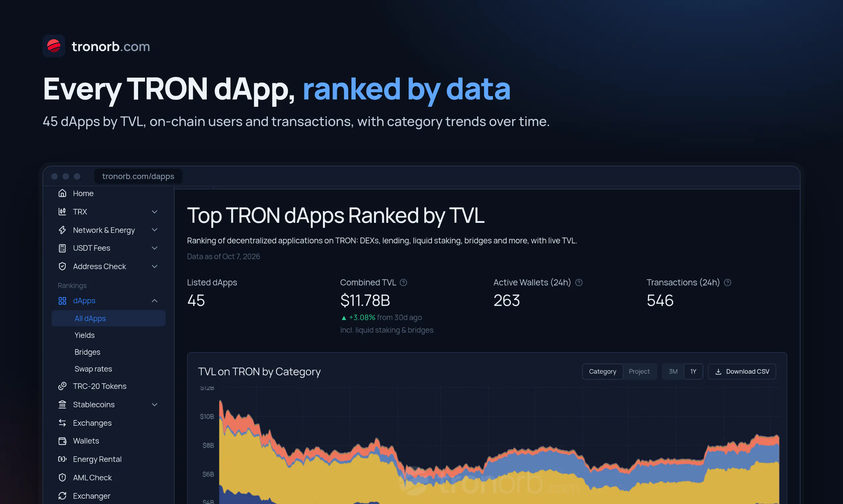Click the tronorb.com/dapps address field

coord(138,176)
